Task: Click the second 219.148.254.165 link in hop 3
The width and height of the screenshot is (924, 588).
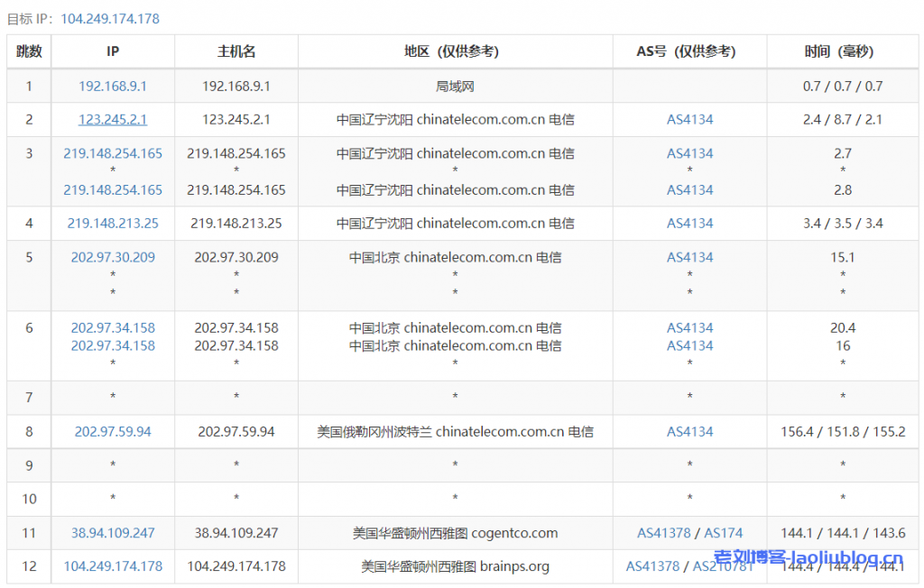Action: [112, 189]
